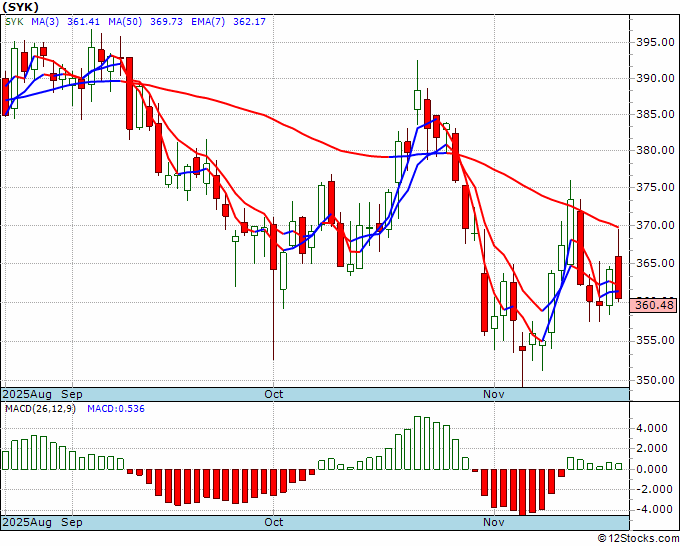
Task: Click the 361.41 MA(3) value
Action: point(83,22)
